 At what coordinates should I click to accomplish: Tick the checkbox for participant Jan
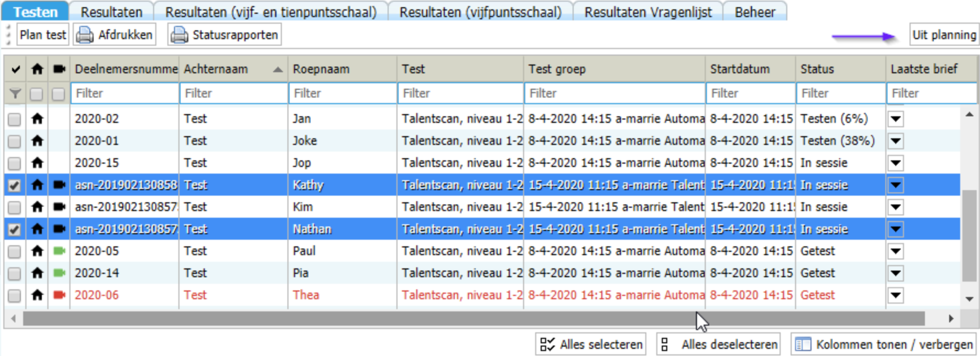15,119
